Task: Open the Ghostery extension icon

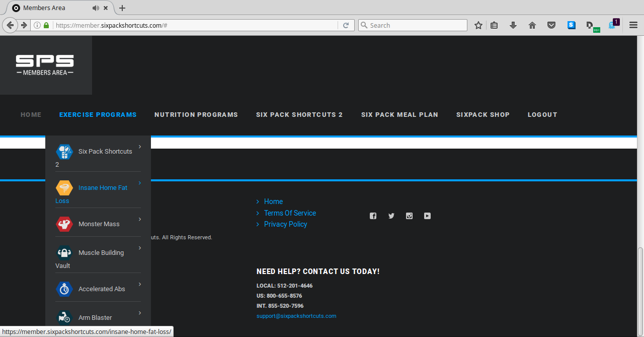Action: coord(613,24)
